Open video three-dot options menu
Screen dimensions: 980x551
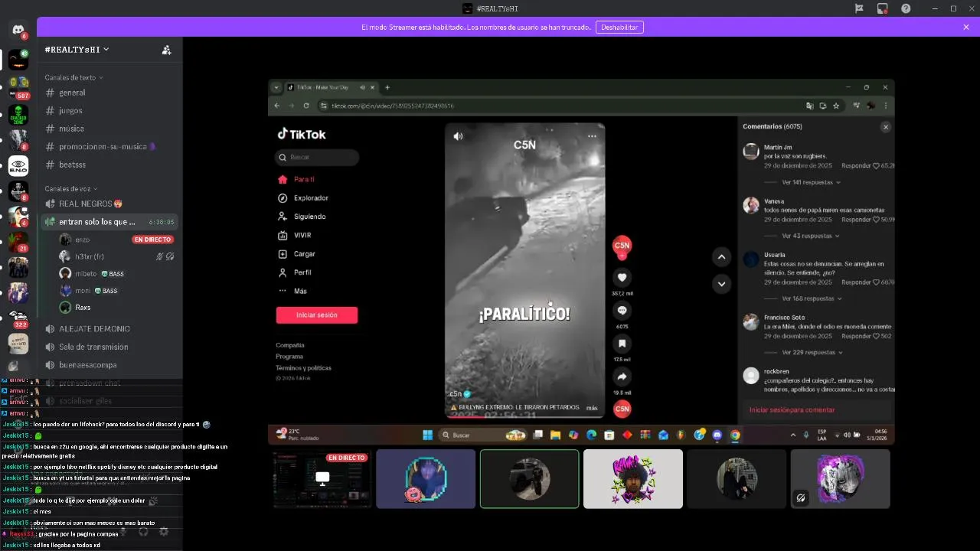[x=592, y=136]
